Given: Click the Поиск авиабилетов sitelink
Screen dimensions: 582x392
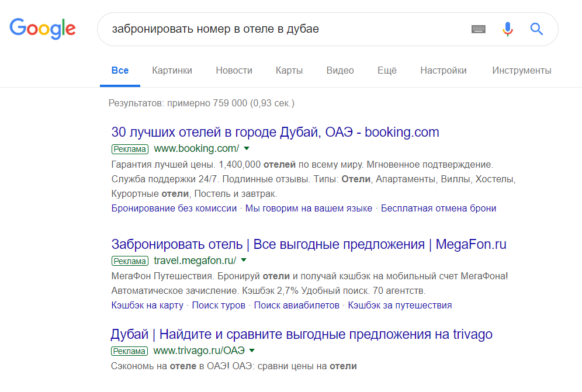Looking at the screenshot, I should [296, 305].
